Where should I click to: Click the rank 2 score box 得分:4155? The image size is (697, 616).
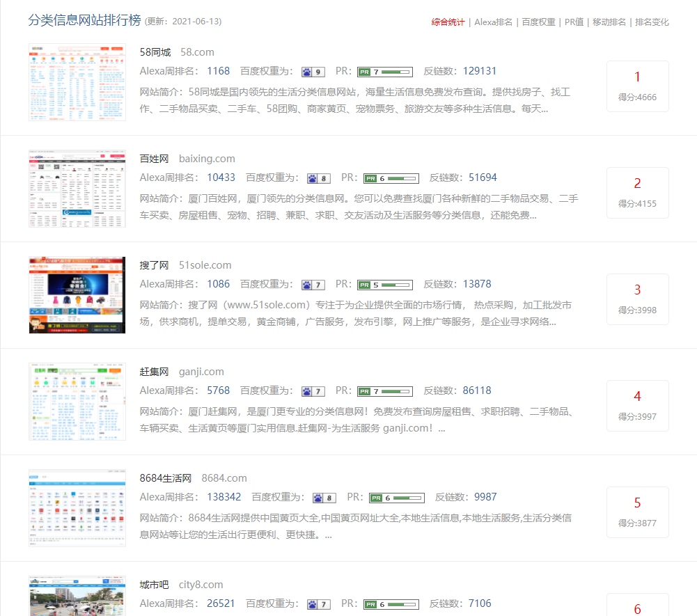pos(637,193)
